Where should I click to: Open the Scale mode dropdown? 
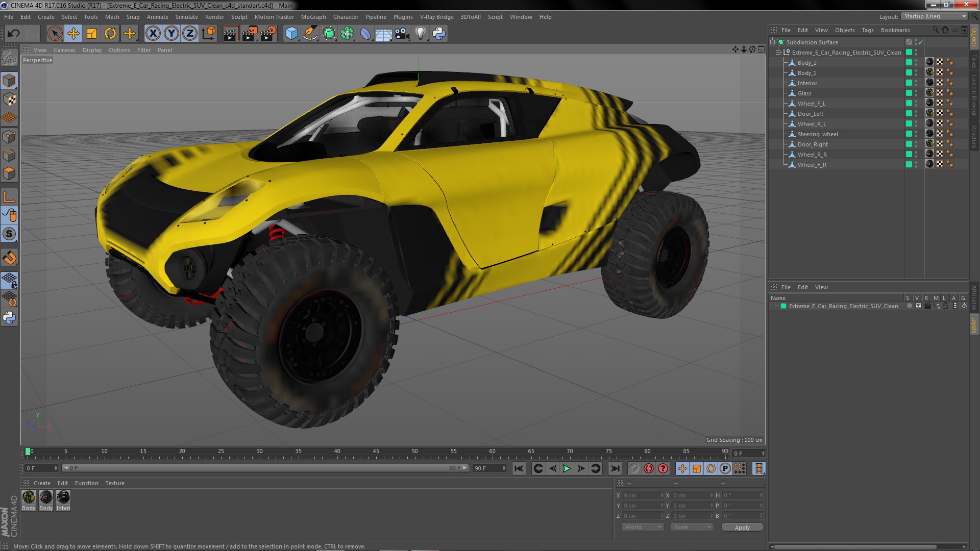[x=692, y=527]
